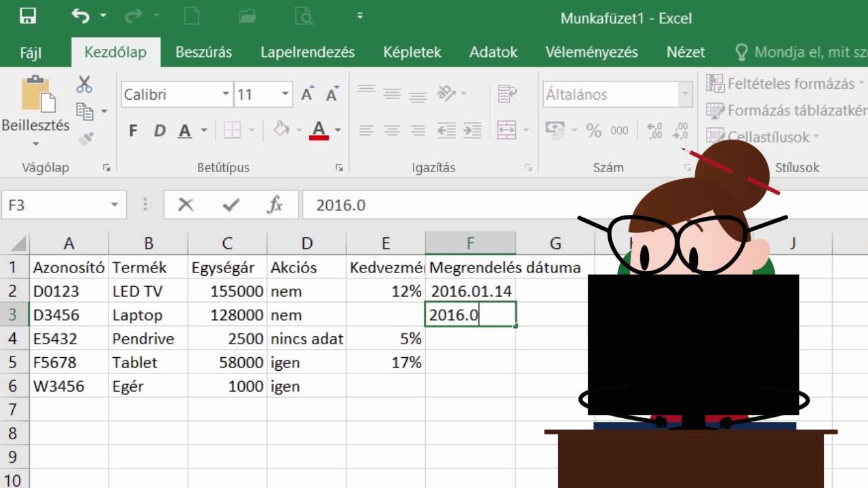The image size is (868, 488).
Task: Click the Save icon in title bar
Action: (28, 16)
